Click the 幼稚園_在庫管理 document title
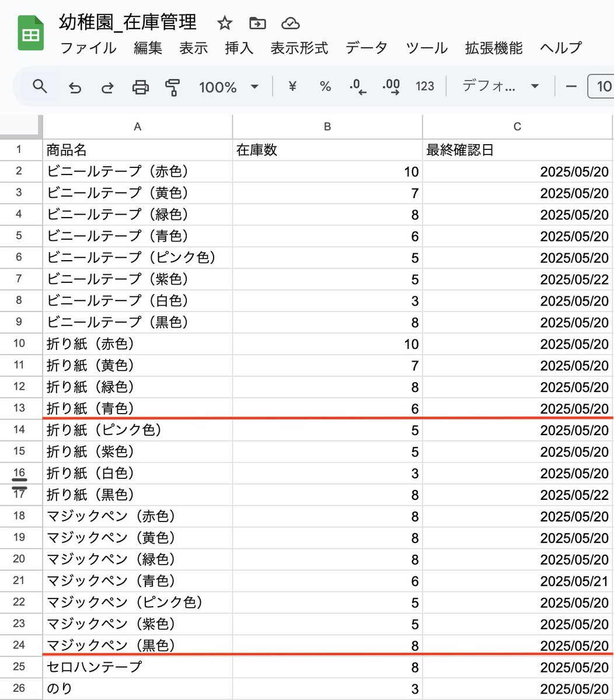 coord(128,22)
